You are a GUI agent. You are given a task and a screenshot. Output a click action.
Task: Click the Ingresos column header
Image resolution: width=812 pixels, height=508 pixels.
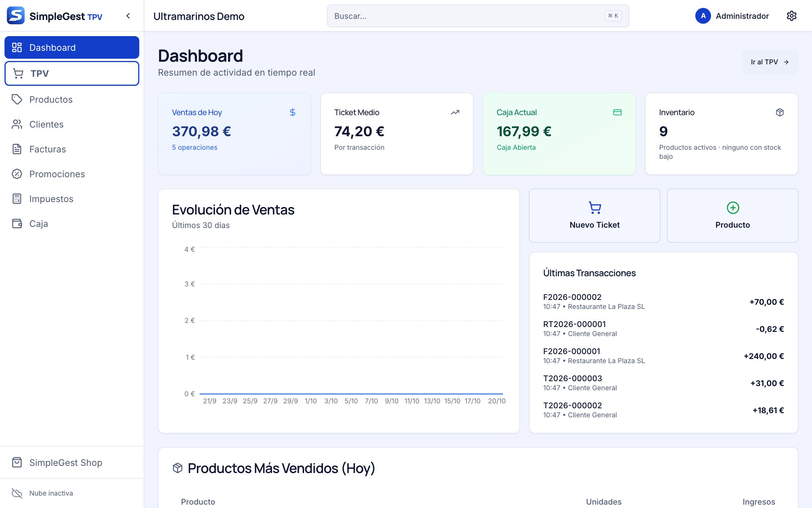[x=759, y=502]
